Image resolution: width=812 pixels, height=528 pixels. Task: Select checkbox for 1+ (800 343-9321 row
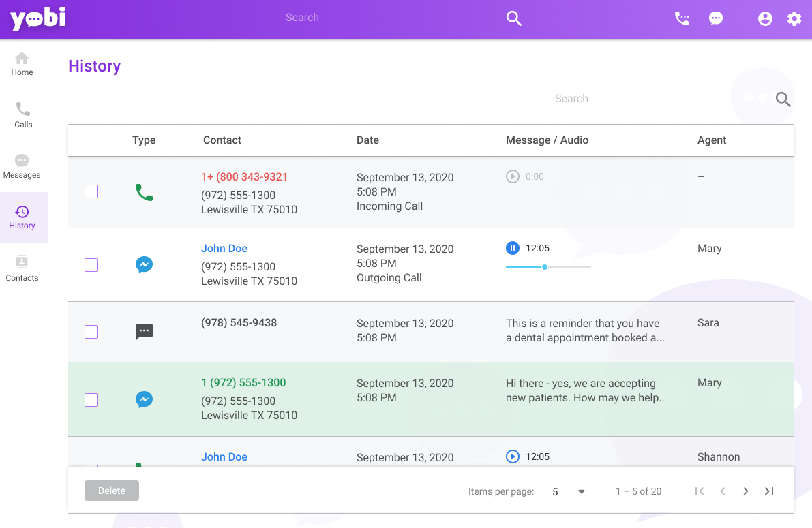point(91,191)
